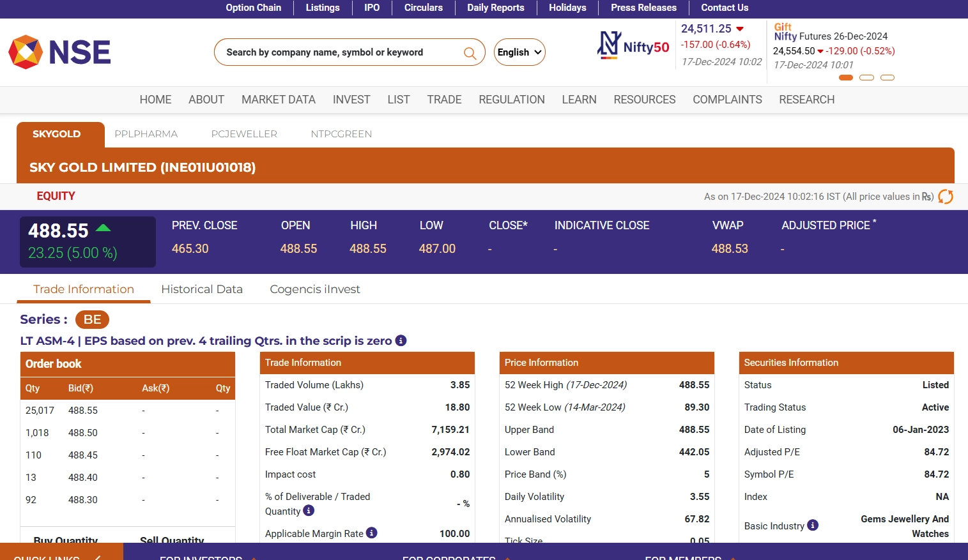Open the English language dropdown
The image size is (968, 560).
tap(519, 52)
